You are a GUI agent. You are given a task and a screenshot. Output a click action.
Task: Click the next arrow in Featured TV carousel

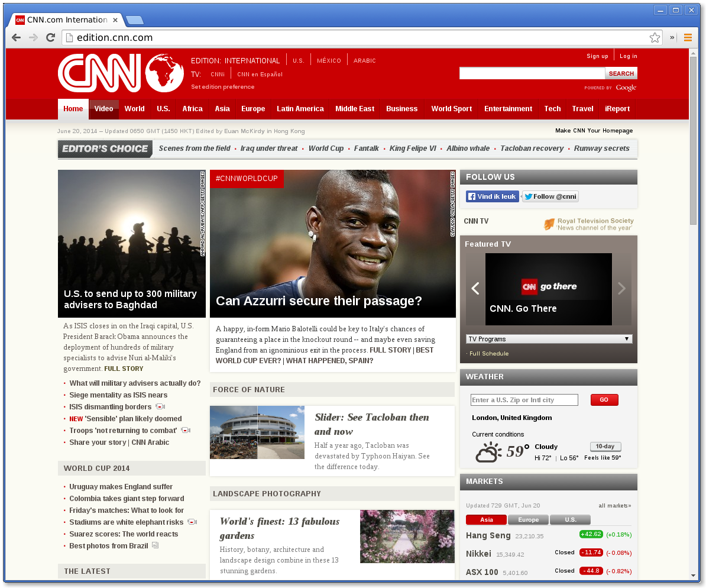(621, 288)
